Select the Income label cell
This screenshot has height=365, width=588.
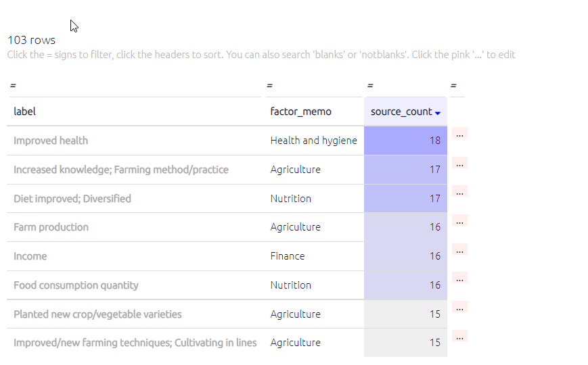click(x=30, y=256)
